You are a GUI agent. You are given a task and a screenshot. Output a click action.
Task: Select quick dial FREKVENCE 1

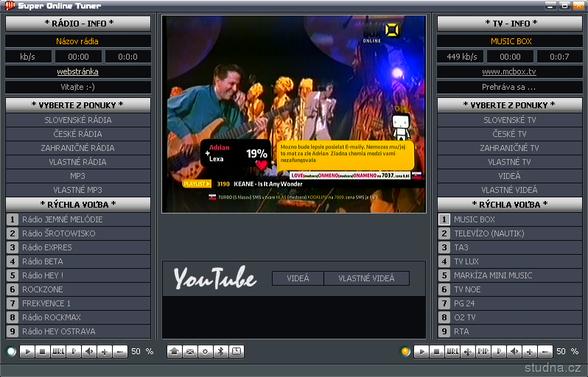[x=78, y=303]
